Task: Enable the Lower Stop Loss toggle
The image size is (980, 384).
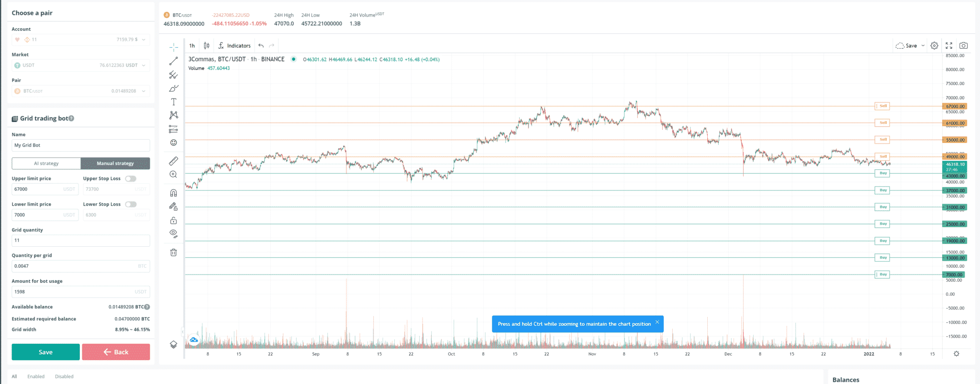Action: click(131, 205)
